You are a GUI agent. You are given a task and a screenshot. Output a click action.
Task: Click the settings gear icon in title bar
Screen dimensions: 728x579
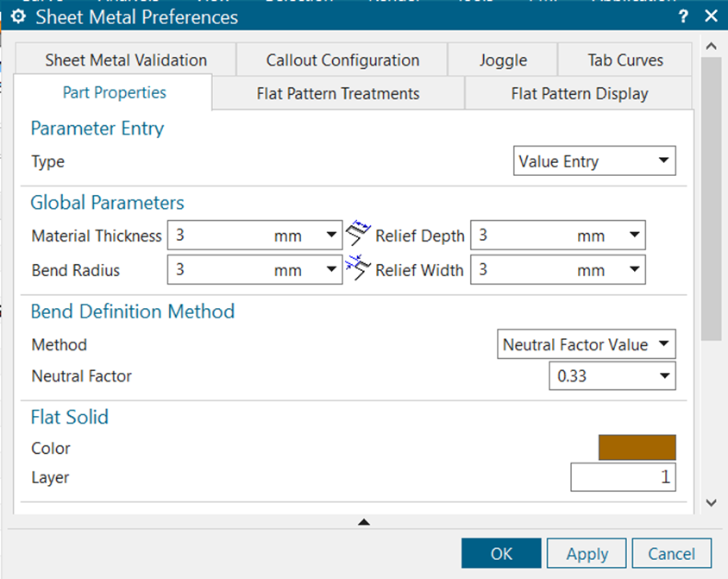point(18,16)
